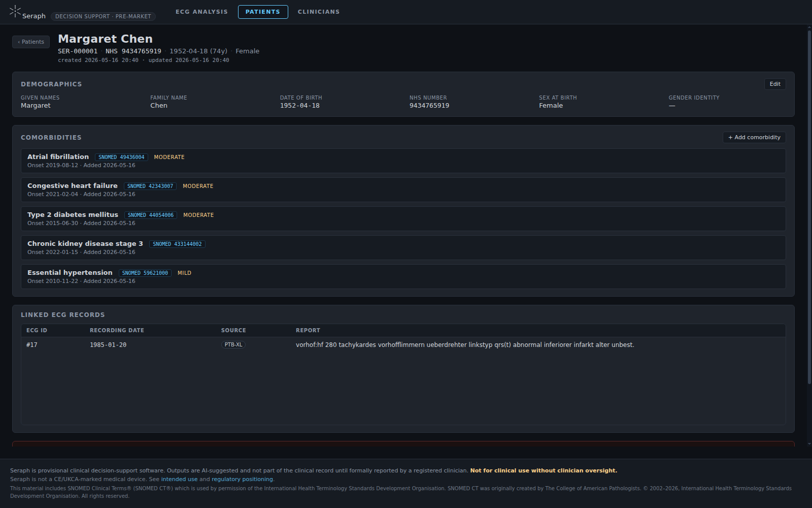Open the regulatory positioning link
812x508 pixels.
coord(242,479)
